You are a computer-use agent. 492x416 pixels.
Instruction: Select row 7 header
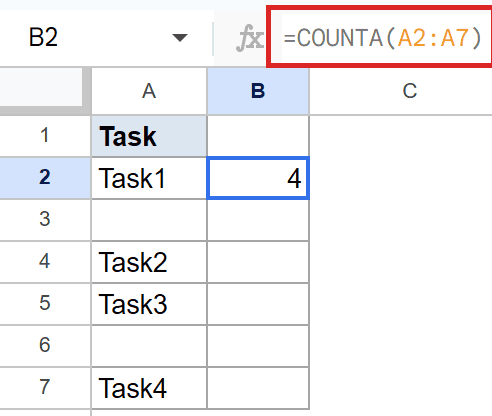pos(45,388)
